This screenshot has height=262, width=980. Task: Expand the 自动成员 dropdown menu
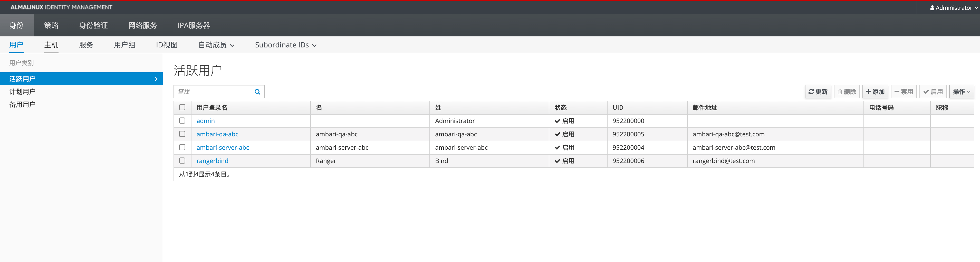pyautogui.click(x=216, y=45)
